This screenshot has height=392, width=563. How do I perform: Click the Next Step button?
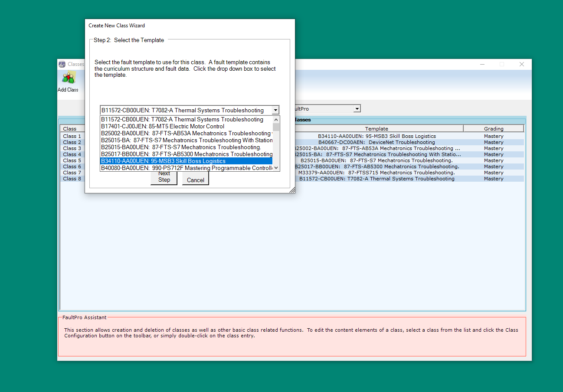164,178
